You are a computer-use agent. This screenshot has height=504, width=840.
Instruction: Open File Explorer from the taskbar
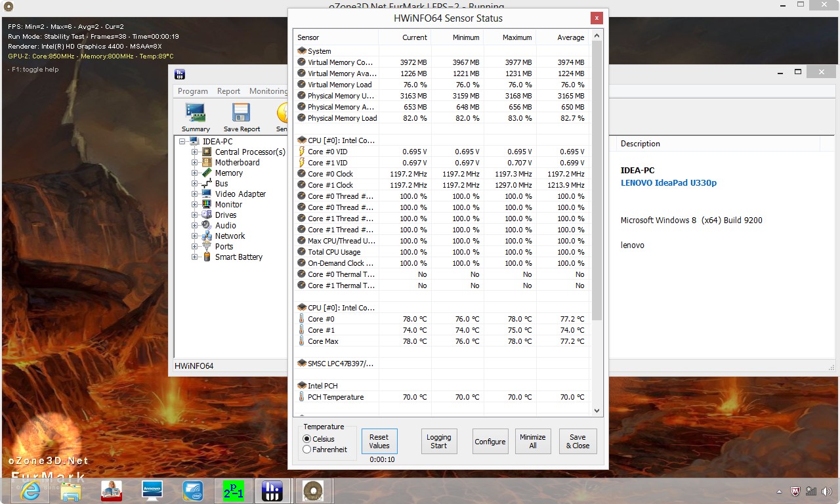coord(71,490)
